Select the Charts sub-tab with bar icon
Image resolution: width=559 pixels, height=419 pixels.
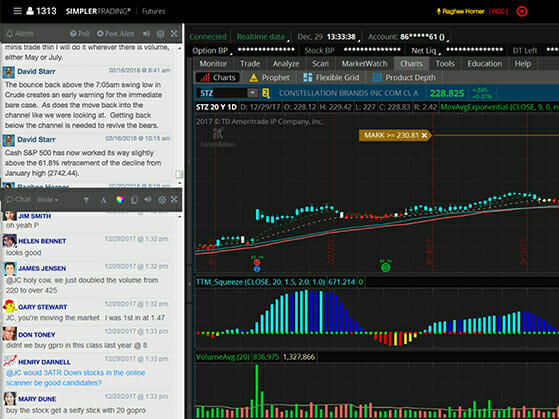point(218,77)
